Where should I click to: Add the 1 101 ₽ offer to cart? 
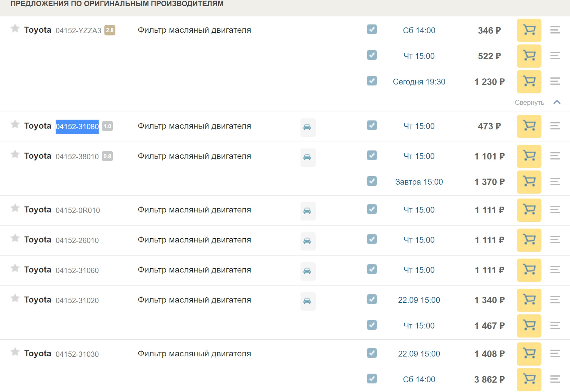click(x=529, y=156)
